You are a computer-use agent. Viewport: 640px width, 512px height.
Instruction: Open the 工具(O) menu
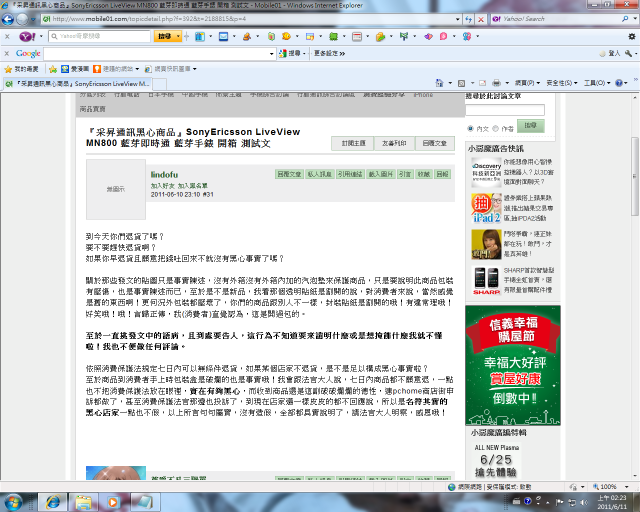[596, 83]
